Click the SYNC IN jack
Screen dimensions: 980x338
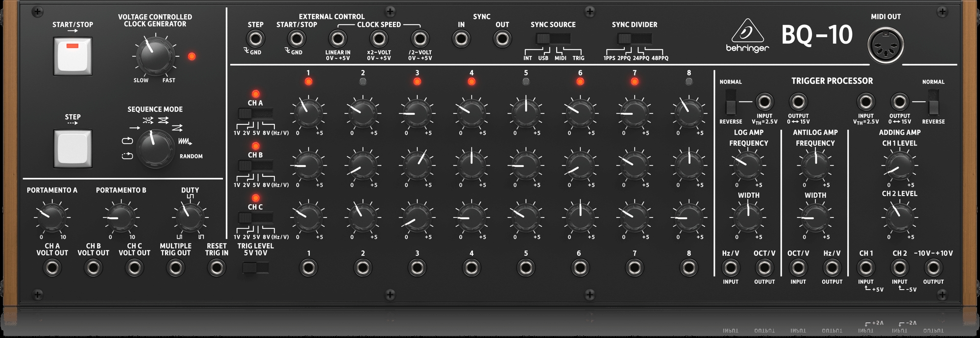[x=461, y=39]
